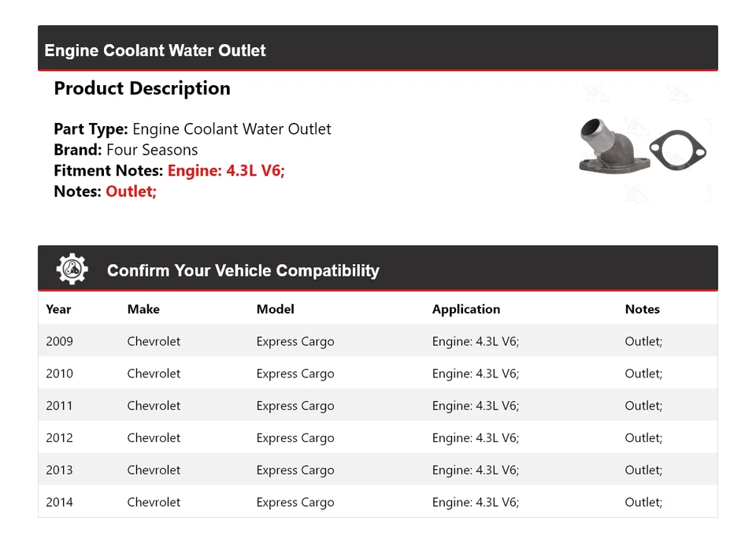This screenshot has height=543, width=756.
Task: Select the 2014 year cell
Action: [x=59, y=502]
